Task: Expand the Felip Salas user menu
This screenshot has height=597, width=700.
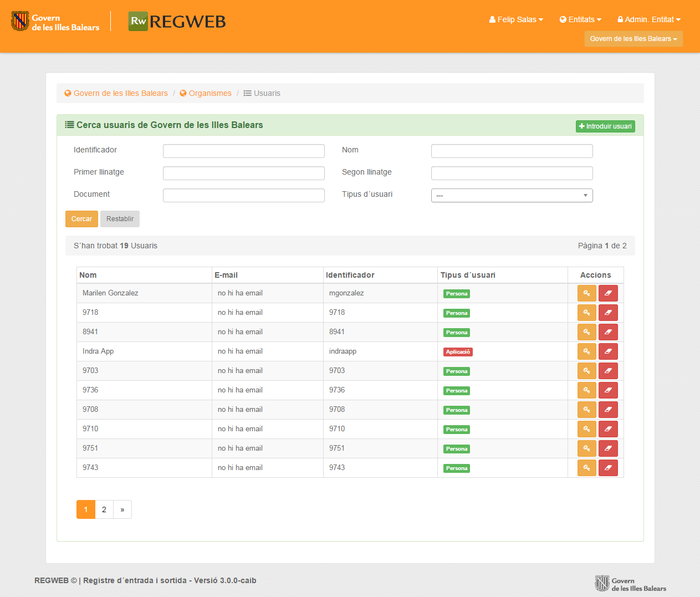Action: pos(516,19)
